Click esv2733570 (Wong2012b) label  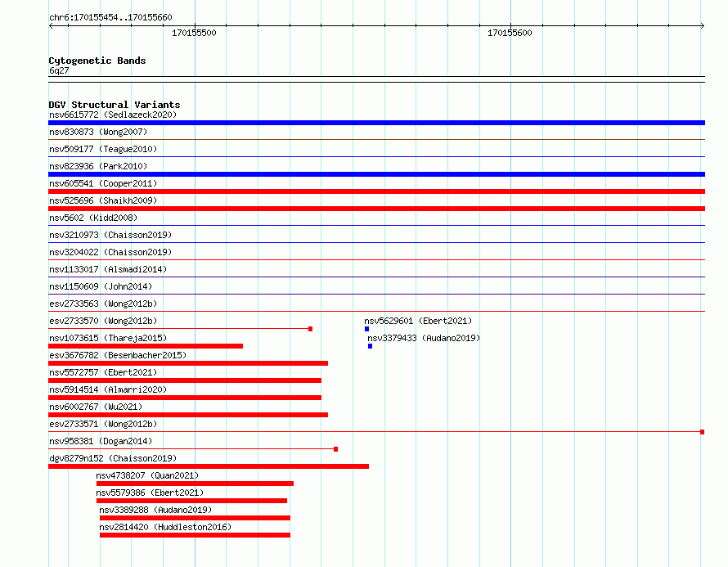coord(103,321)
